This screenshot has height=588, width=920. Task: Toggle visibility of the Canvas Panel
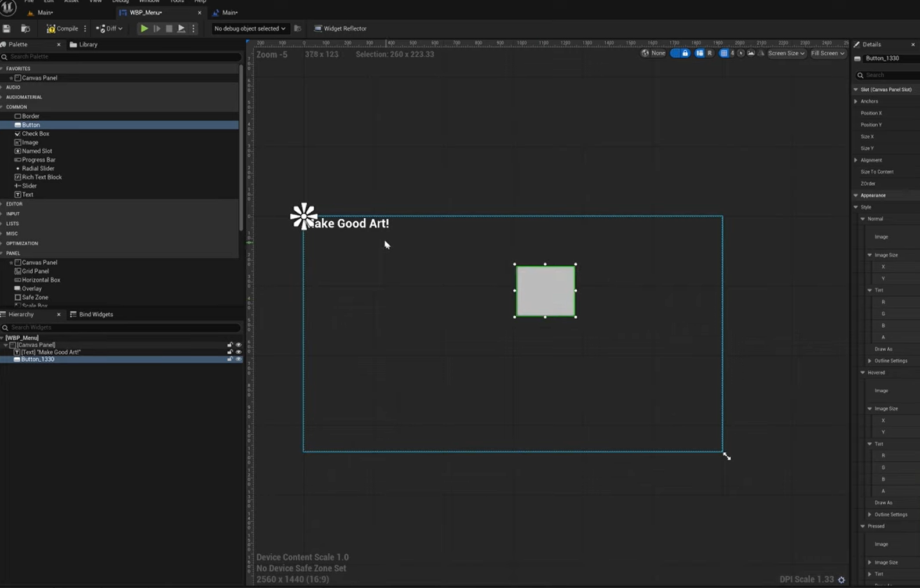[238, 345]
